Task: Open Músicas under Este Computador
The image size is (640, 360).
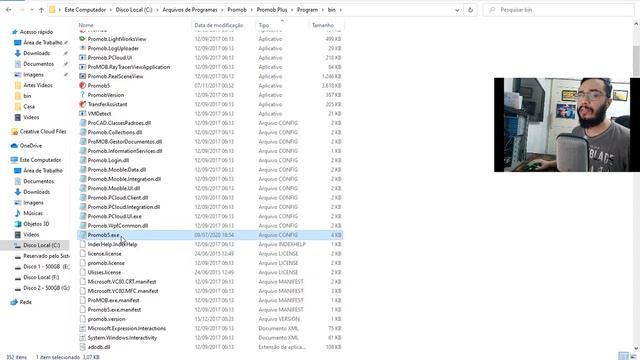Action: (33, 213)
